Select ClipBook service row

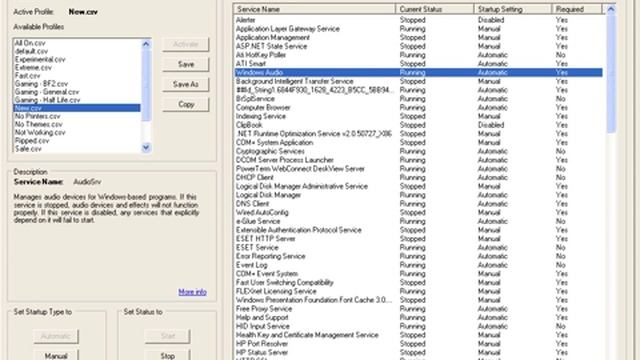[x=418, y=125]
